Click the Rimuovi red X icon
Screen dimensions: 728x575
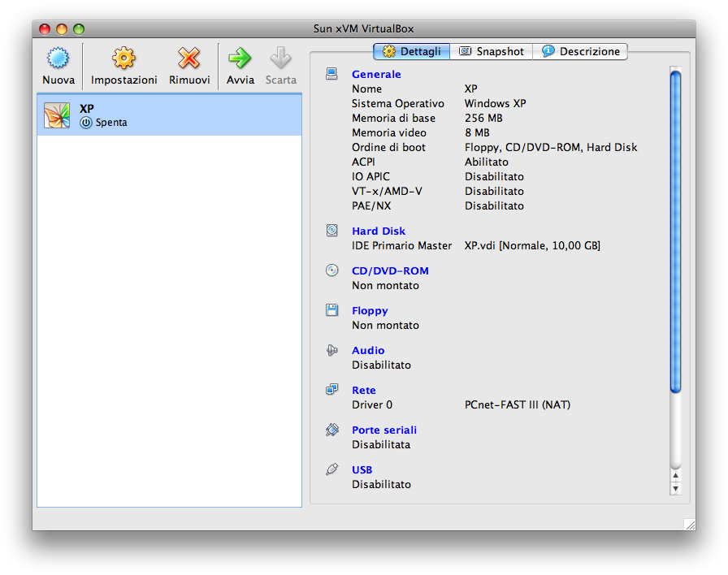tap(189, 58)
